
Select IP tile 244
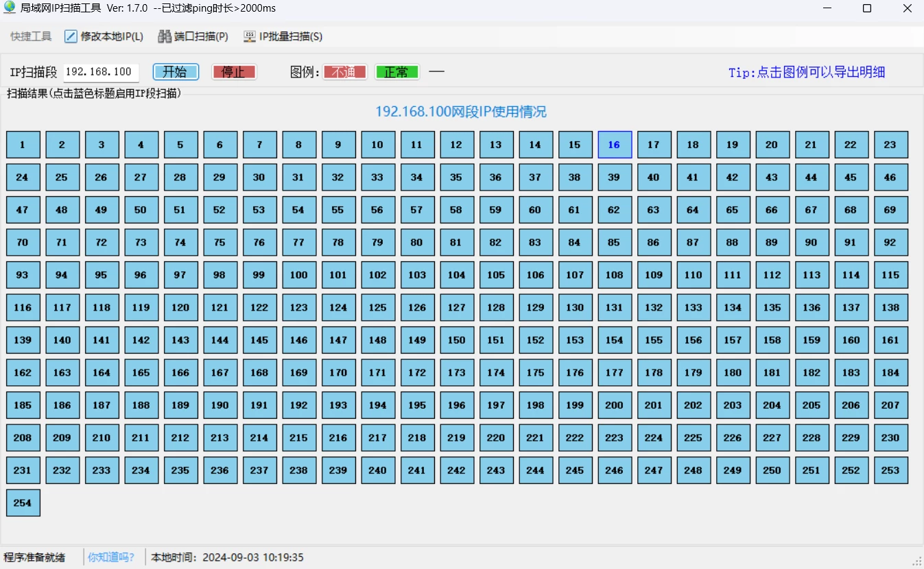point(535,470)
